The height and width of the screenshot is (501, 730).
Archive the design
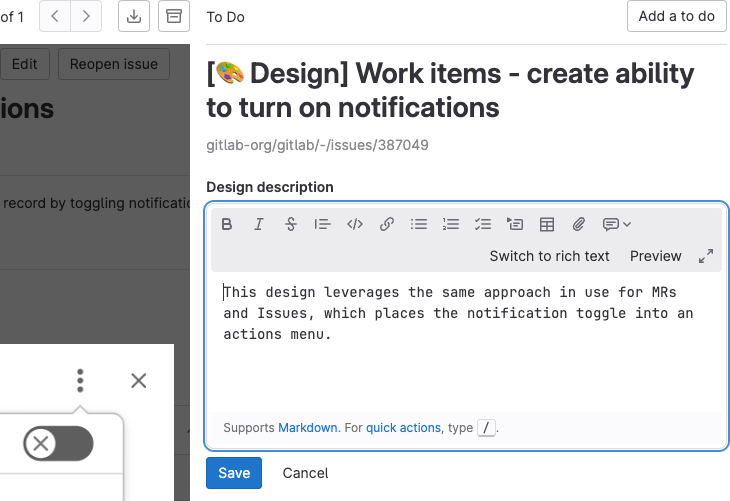(174, 16)
